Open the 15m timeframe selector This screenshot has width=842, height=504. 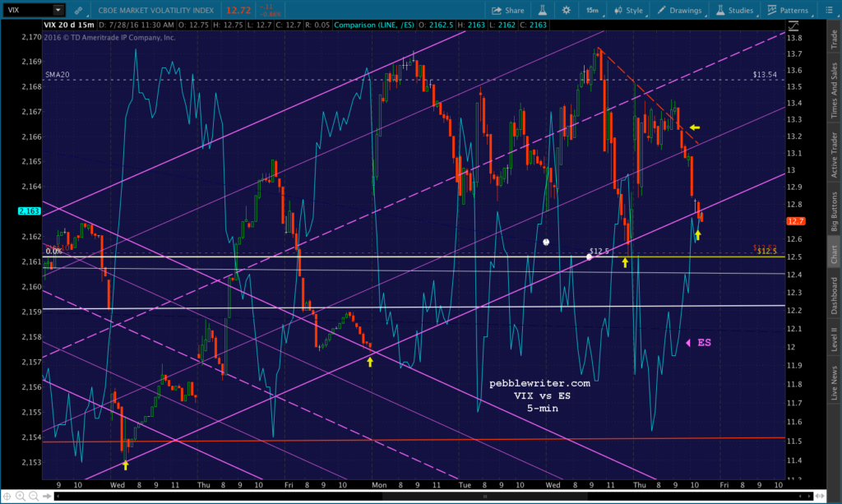(x=592, y=10)
